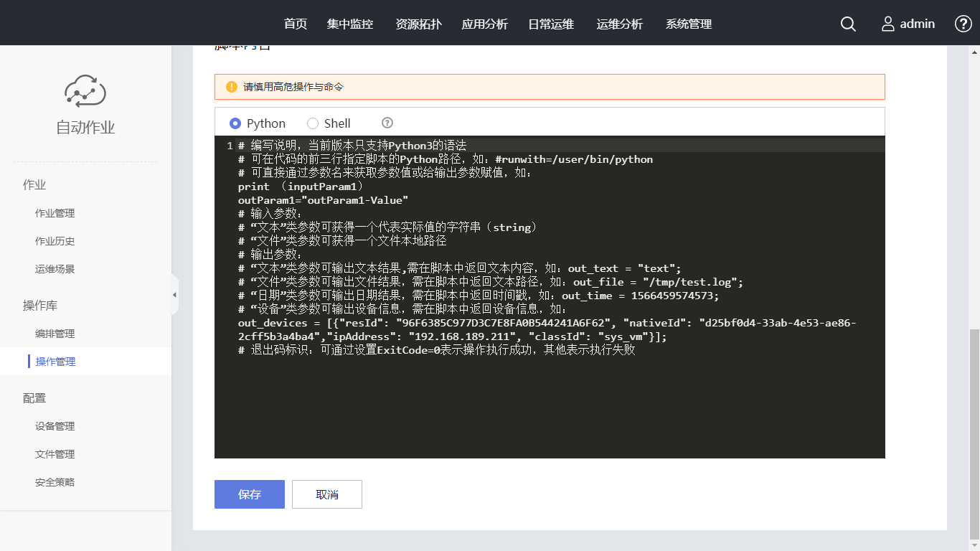Click help icon next to Shell option
The width and height of the screenshot is (980, 551).
pyautogui.click(x=387, y=123)
